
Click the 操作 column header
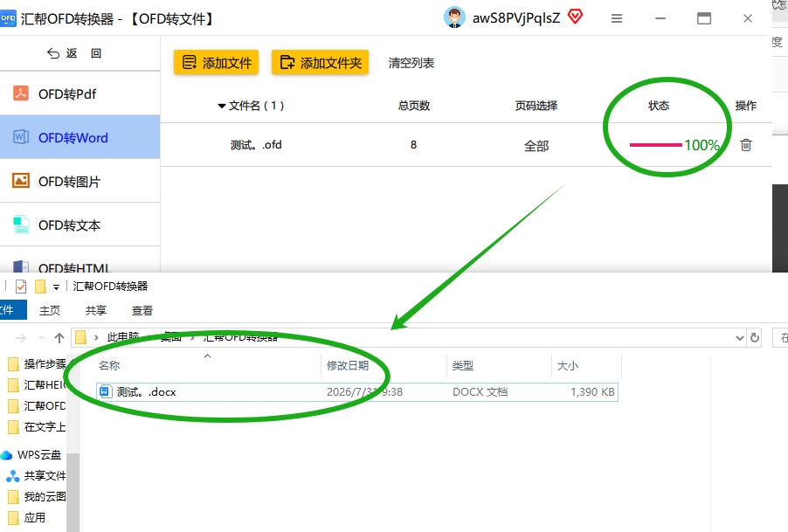(746, 106)
